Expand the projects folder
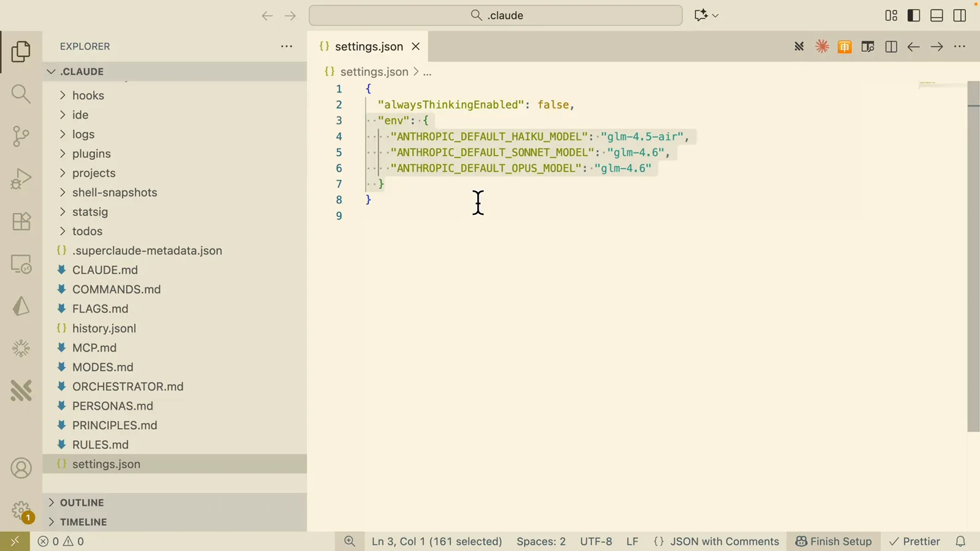Viewport: 980px width, 551px height. click(175, 173)
